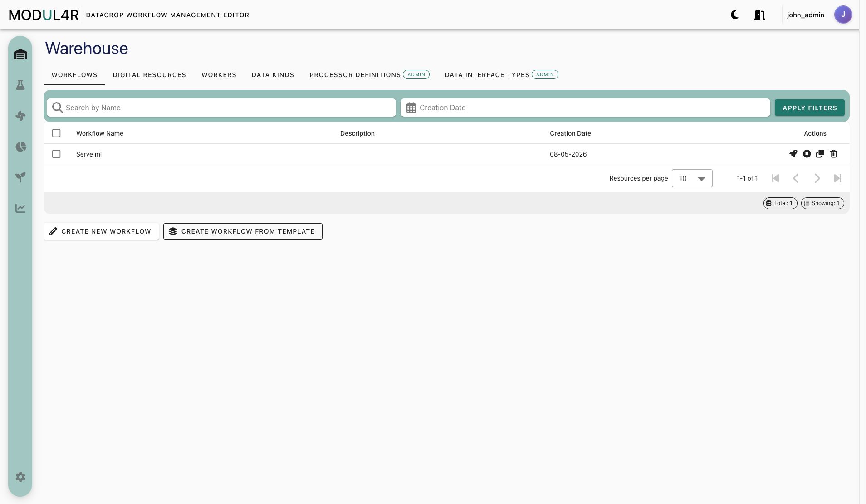Focus the Creation Date filter field
The image size is (866, 504).
point(585,108)
